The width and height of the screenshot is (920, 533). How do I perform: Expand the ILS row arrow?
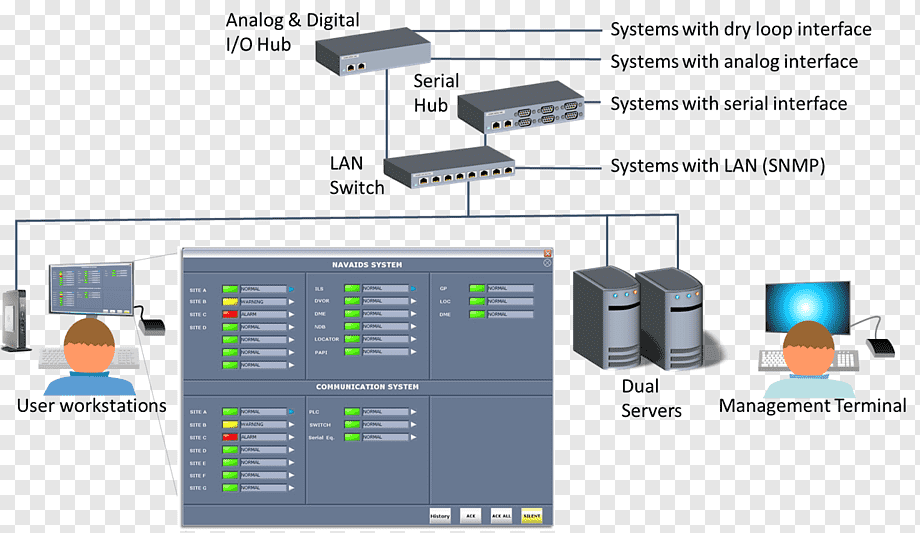pos(413,288)
